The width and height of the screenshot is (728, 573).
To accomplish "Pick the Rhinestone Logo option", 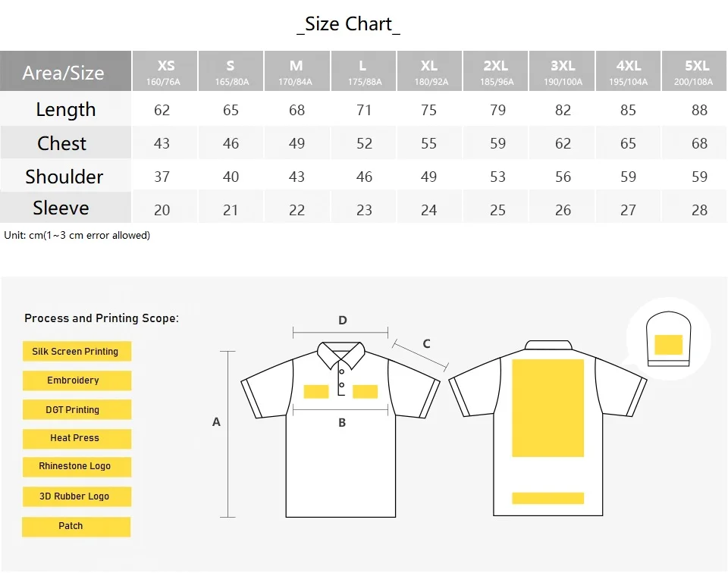I will tap(75, 467).
